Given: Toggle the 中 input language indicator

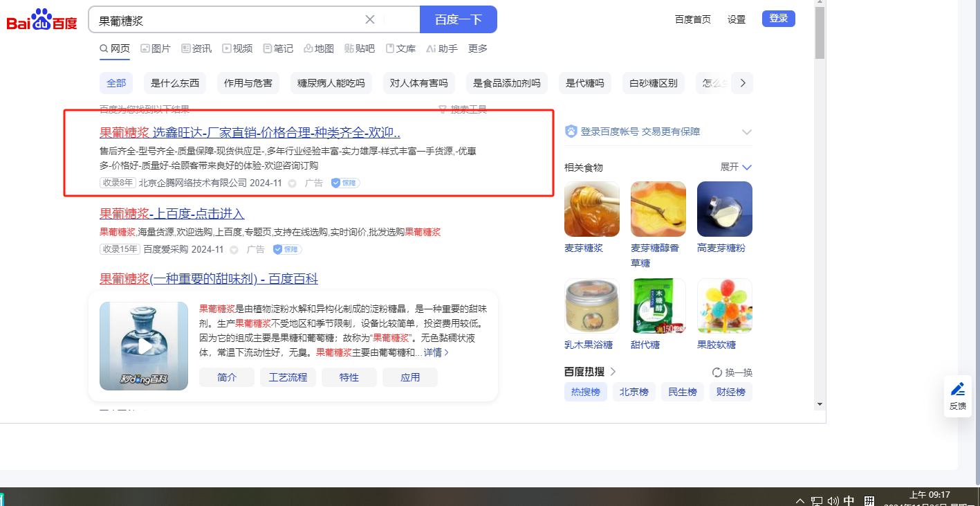Looking at the screenshot, I should tap(849, 500).
